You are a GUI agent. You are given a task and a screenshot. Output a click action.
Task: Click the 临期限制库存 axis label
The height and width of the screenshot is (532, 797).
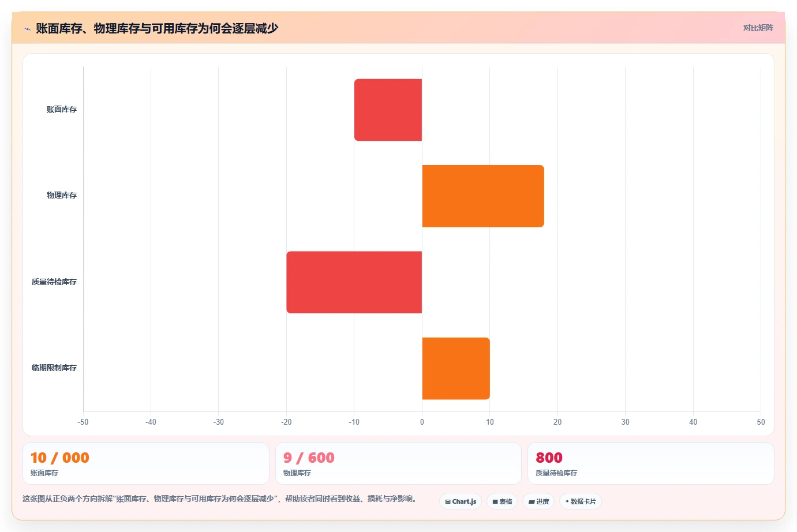click(54, 368)
